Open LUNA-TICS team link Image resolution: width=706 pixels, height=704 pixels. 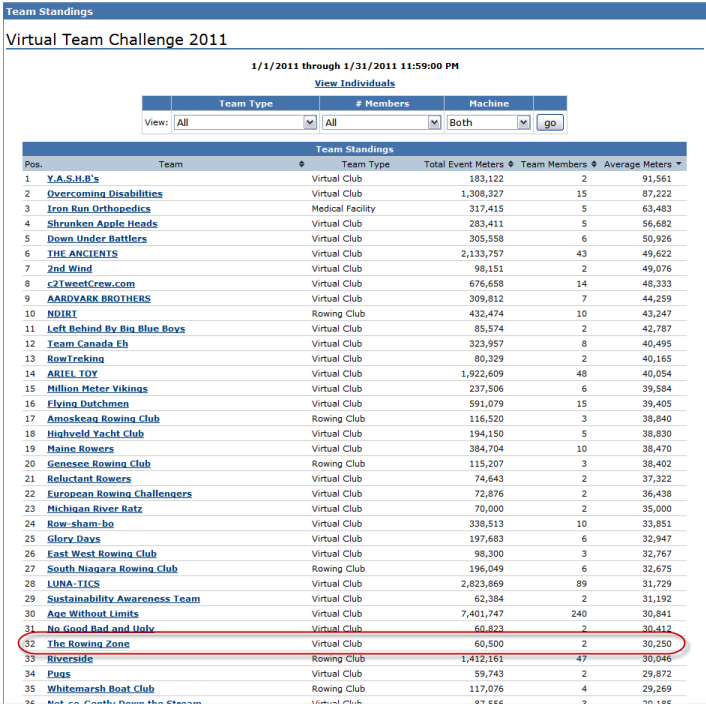(x=73, y=584)
